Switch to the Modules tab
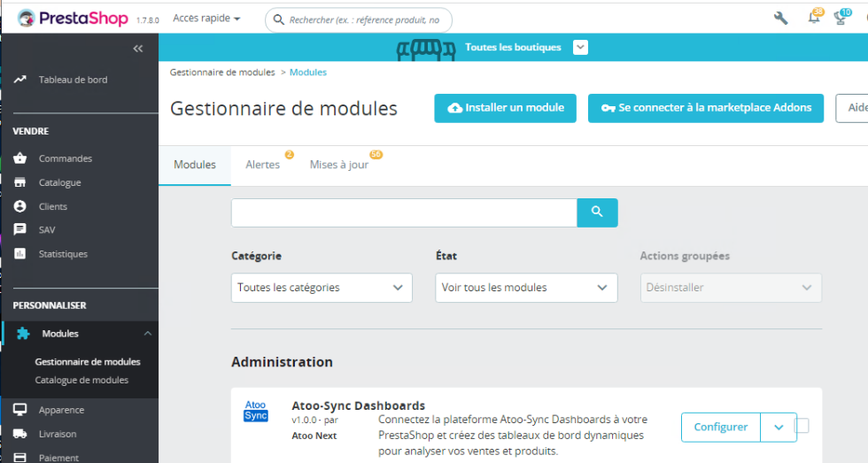This screenshot has height=463, width=868. pos(195,165)
